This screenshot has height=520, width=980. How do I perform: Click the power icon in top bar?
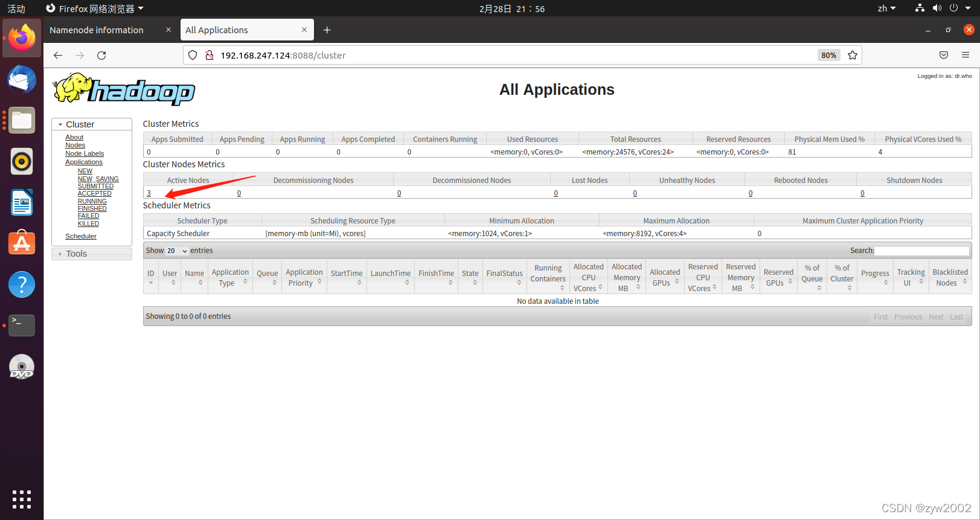954,8
